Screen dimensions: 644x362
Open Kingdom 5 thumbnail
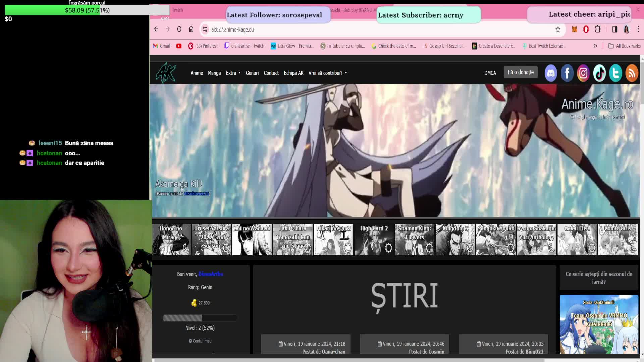[x=455, y=240]
